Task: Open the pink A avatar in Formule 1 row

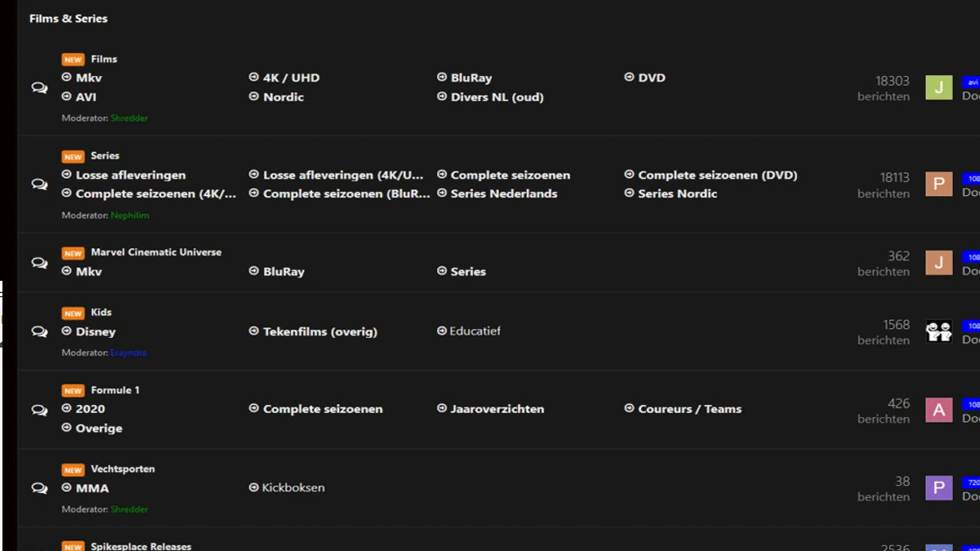Action: click(x=938, y=410)
